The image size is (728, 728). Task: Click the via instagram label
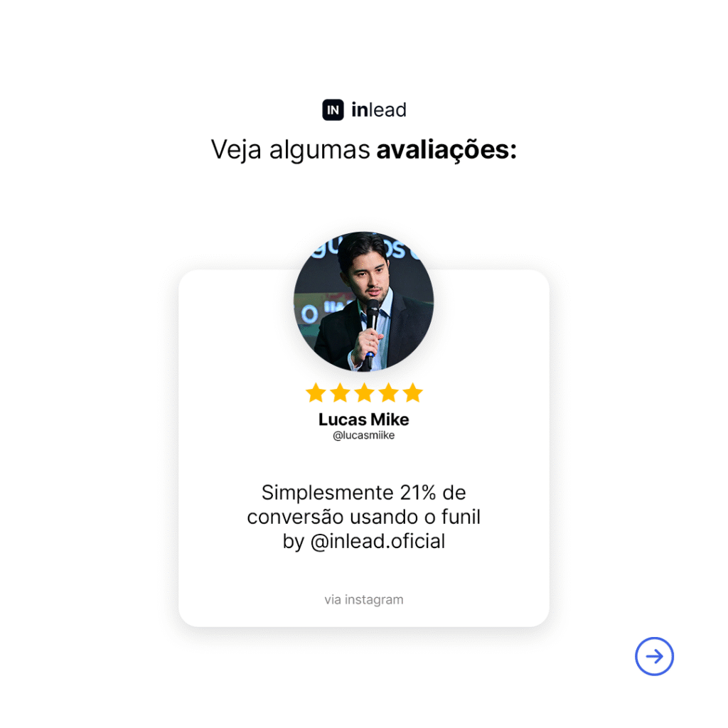tap(363, 599)
